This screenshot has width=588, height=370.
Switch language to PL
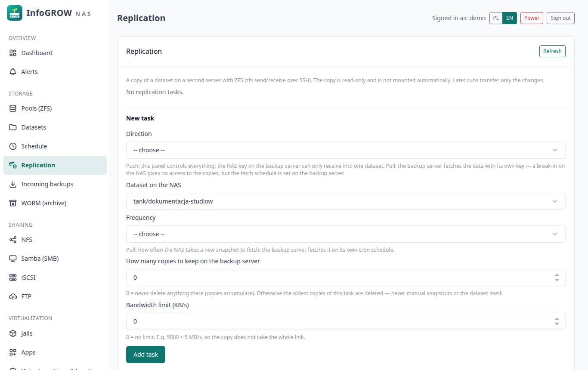(496, 18)
